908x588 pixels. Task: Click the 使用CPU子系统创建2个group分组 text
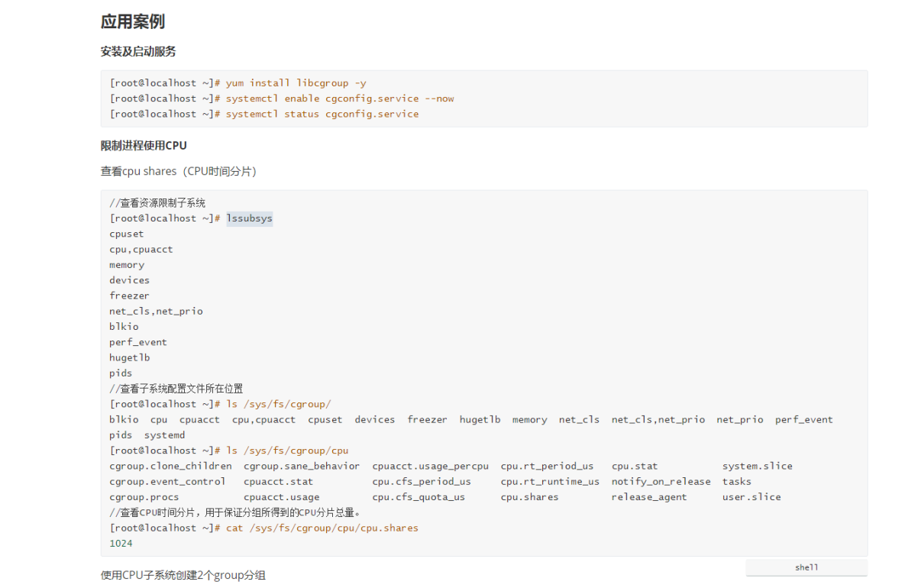click(x=183, y=574)
